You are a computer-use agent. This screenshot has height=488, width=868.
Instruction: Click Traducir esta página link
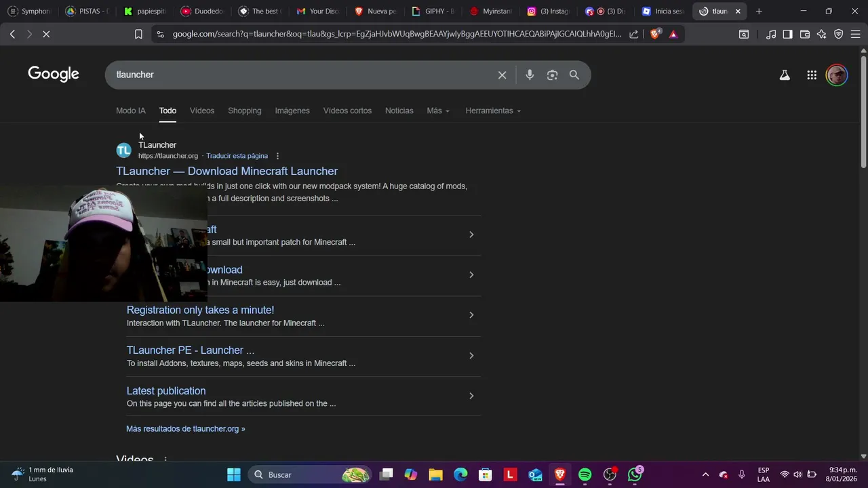point(237,156)
